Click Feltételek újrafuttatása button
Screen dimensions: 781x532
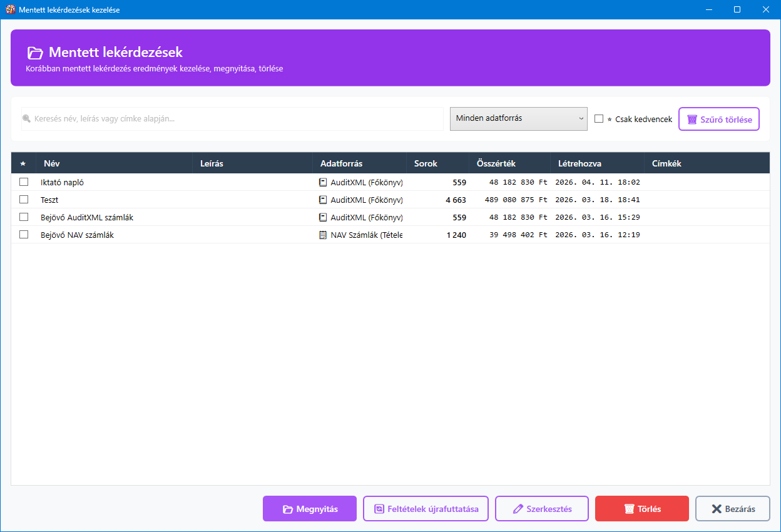coord(426,509)
